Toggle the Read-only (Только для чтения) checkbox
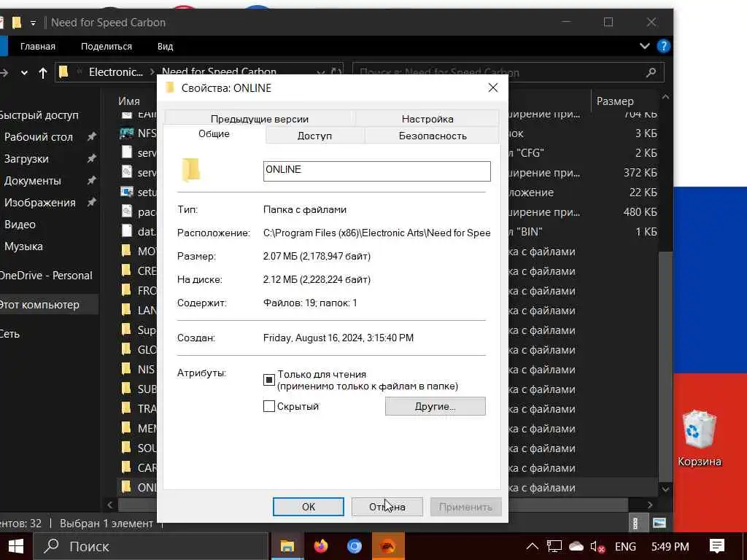This screenshot has width=747, height=560. pos(269,379)
